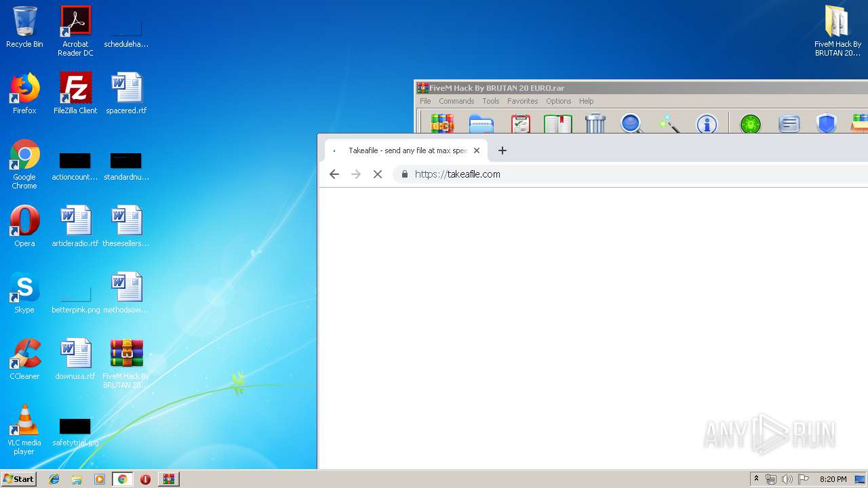Switch to Chrome in taskbar

click(122, 479)
